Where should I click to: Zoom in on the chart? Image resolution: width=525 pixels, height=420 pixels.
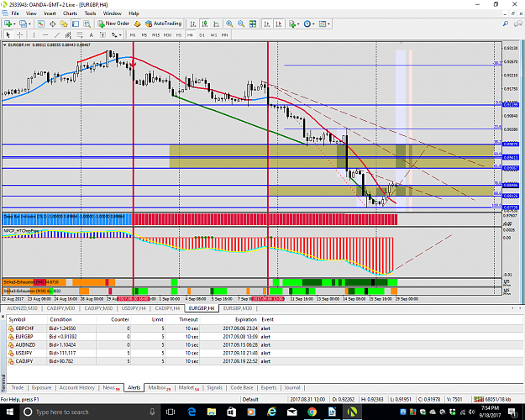[229, 24]
